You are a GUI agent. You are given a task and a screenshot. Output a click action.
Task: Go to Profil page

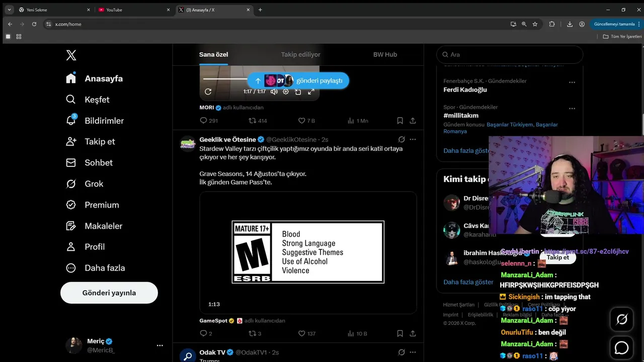[x=86, y=247]
